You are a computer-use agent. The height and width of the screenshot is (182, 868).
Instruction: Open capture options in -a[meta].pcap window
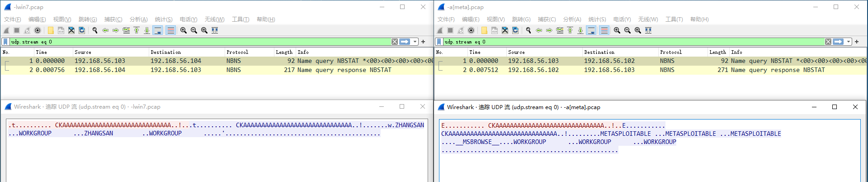click(x=471, y=30)
